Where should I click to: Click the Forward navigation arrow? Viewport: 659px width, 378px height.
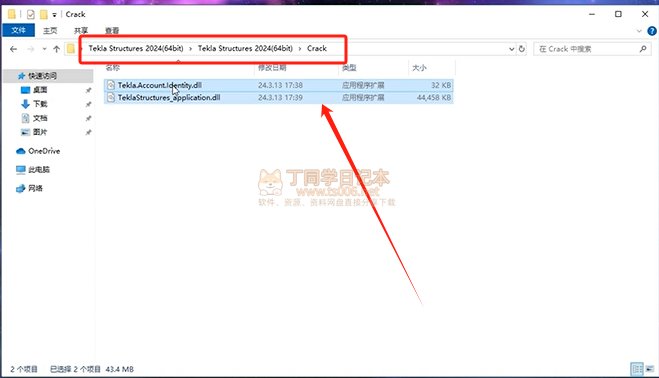(x=31, y=49)
